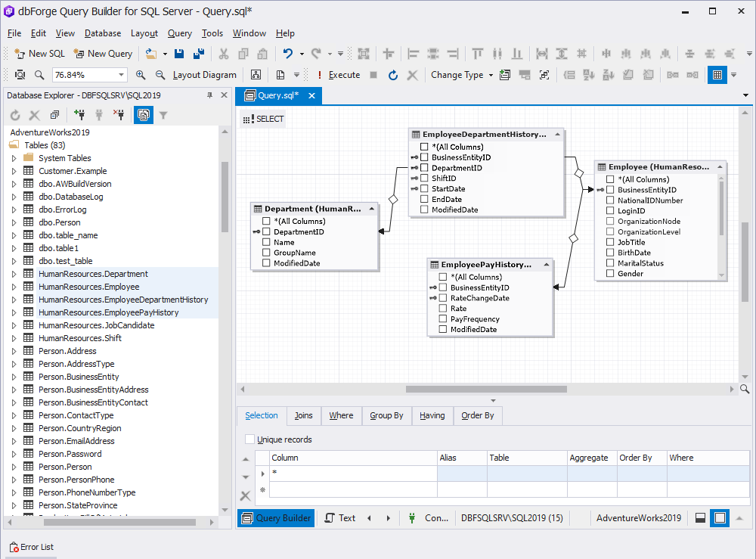
Task: Expand System Tables folder
Action: tap(14, 158)
